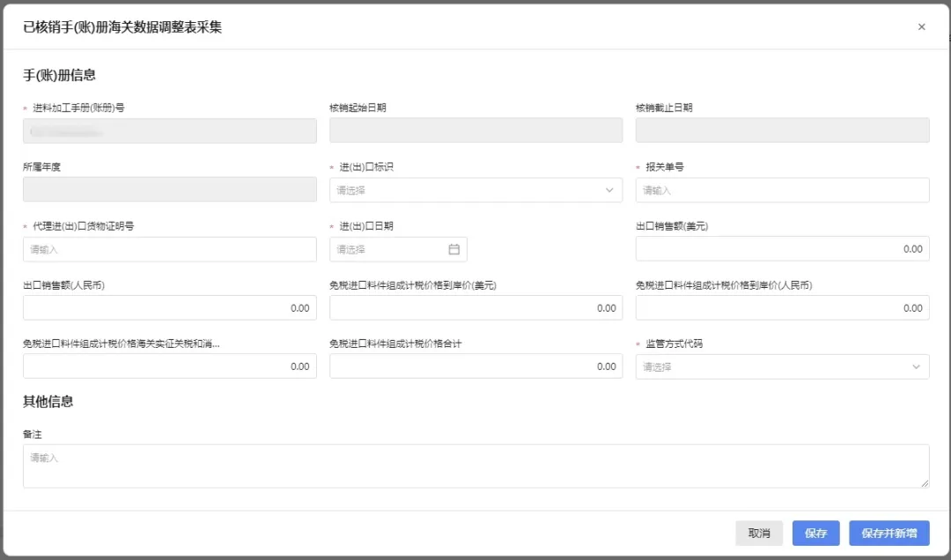Click the 免税进口料件组成计税价格合计 field
Screen dimensions: 951x560
click(475, 366)
